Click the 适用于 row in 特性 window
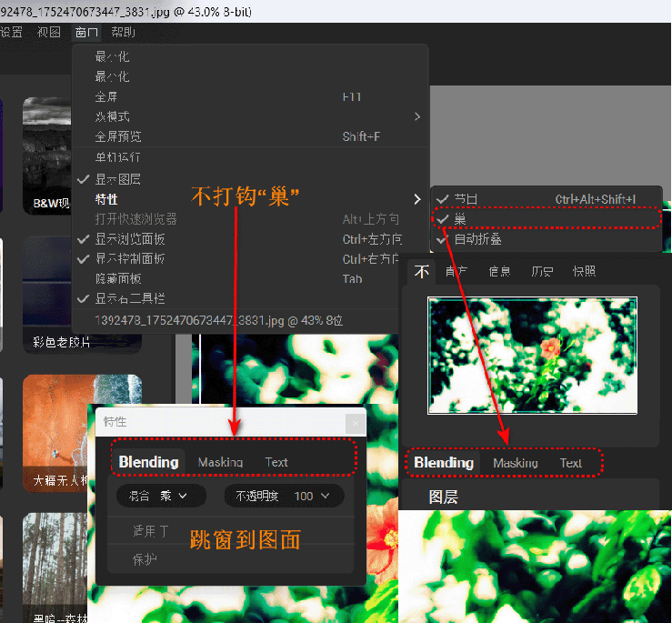The image size is (672, 623). (231, 531)
